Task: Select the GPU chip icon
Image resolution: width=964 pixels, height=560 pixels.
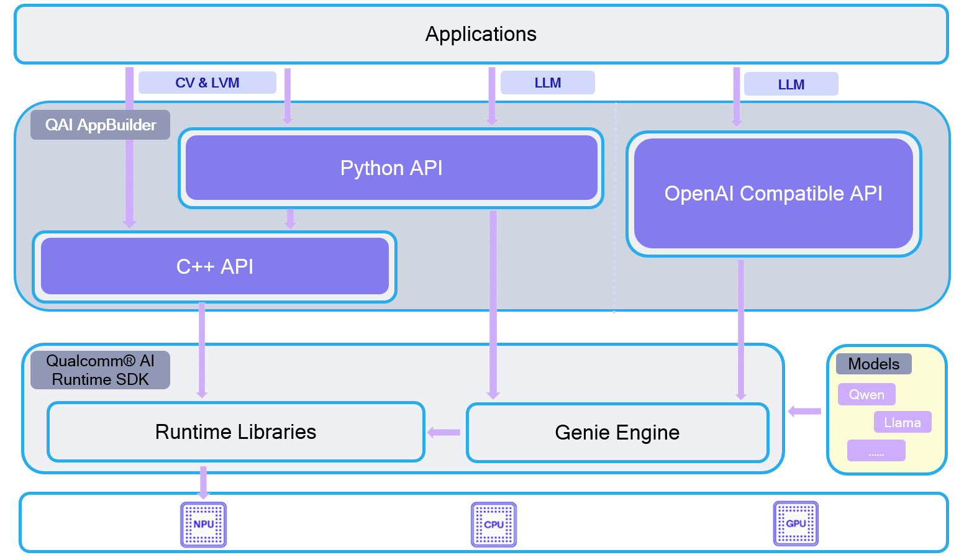Action: tap(796, 523)
